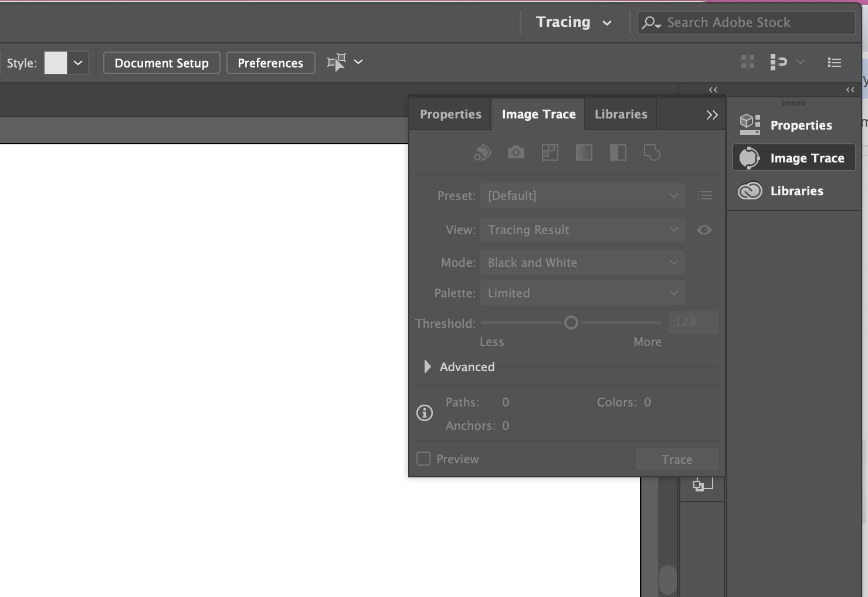Click the tracing info icon
The width and height of the screenshot is (868, 597).
click(425, 413)
